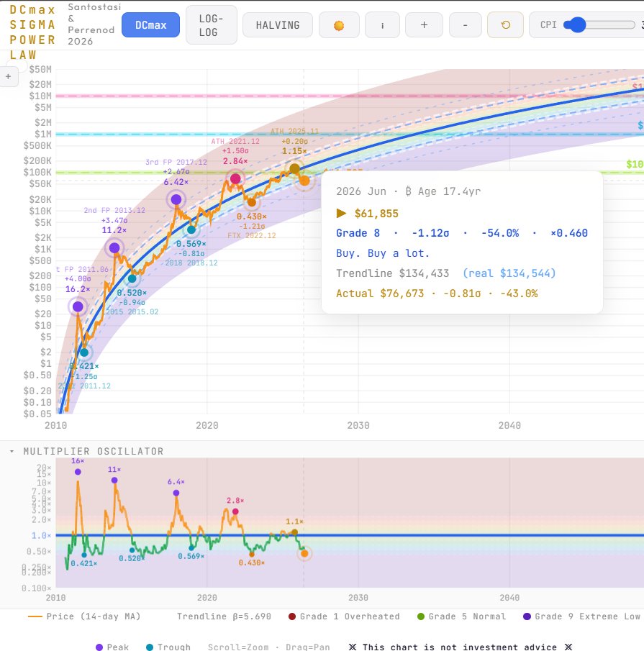Toggle the HALVING markers button
The height and width of the screenshot is (651, 644).
[x=278, y=25]
